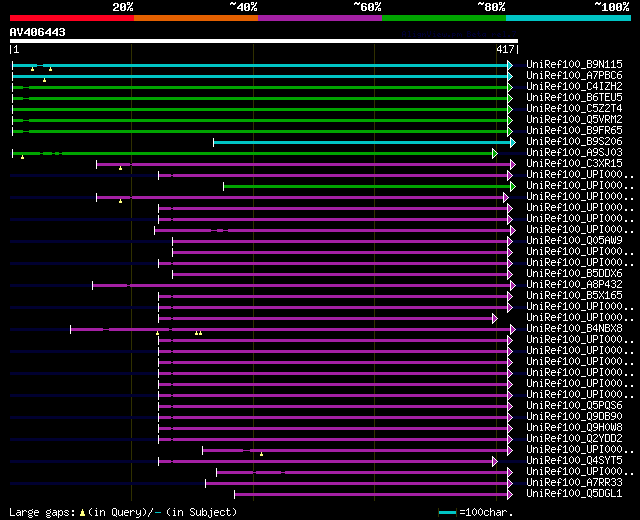
Task: Click the purple arrowhead of the A7RR33 alignment
Action: [510, 484]
